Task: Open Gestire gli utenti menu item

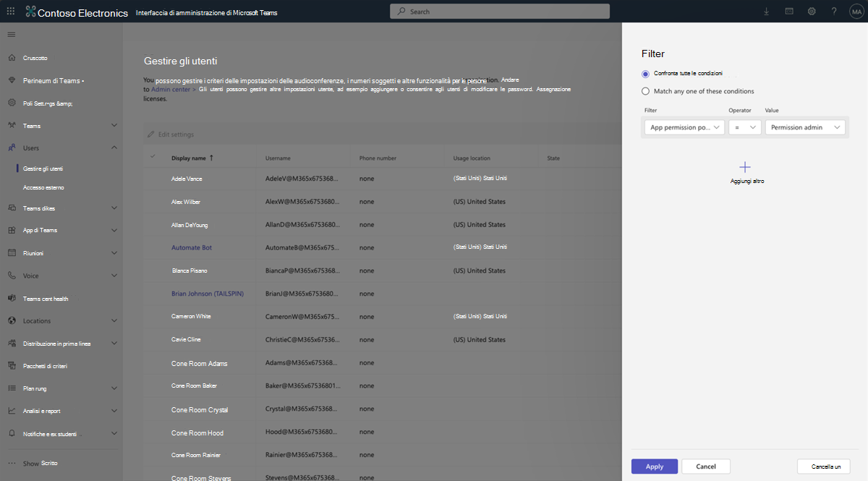Action: tap(43, 169)
